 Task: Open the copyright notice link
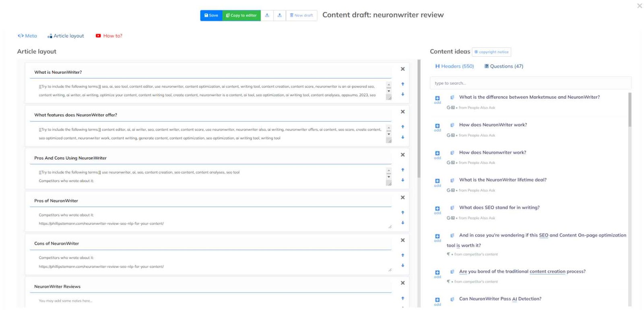[x=491, y=52]
